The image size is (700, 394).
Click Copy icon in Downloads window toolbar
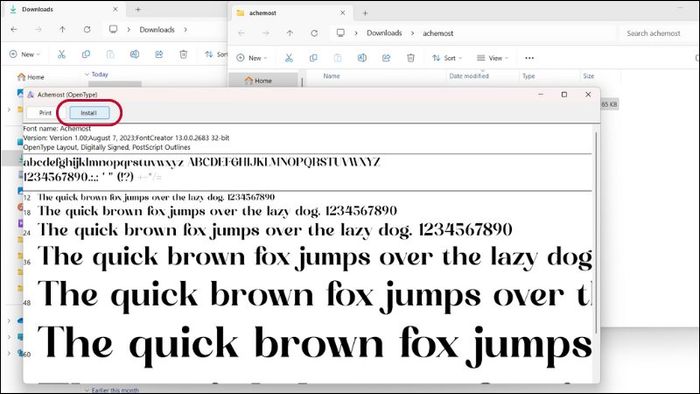coord(86,54)
